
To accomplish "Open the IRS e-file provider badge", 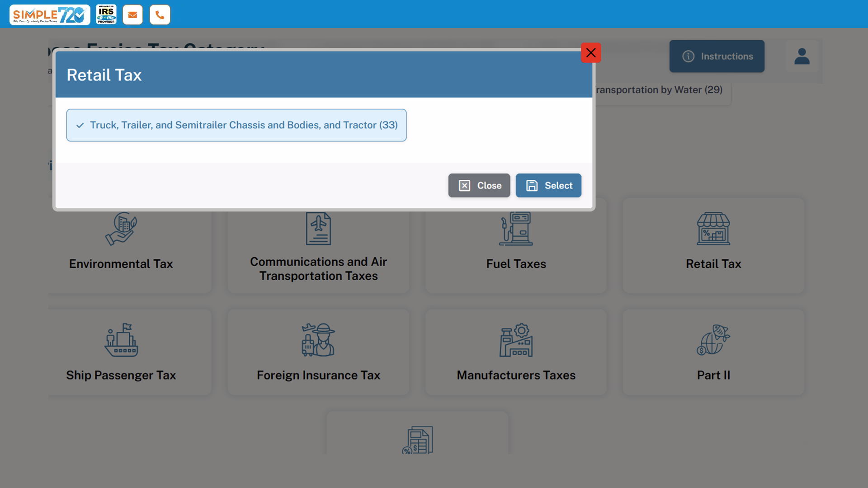I will pyautogui.click(x=106, y=14).
